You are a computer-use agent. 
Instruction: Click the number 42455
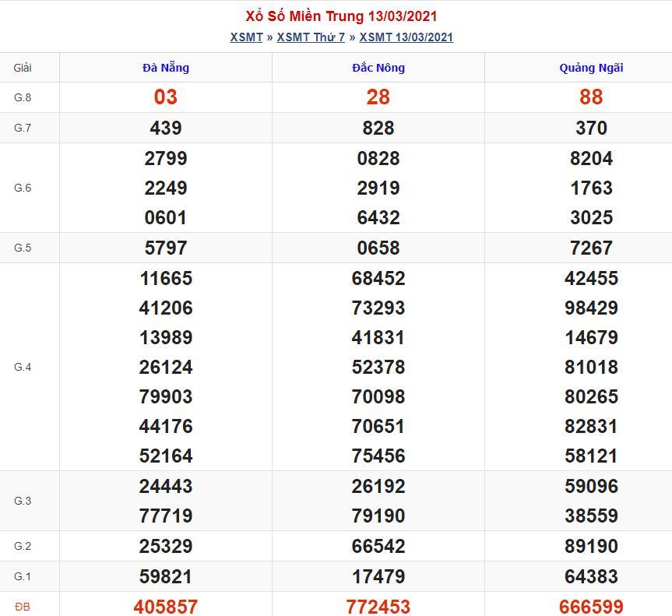coord(591,278)
